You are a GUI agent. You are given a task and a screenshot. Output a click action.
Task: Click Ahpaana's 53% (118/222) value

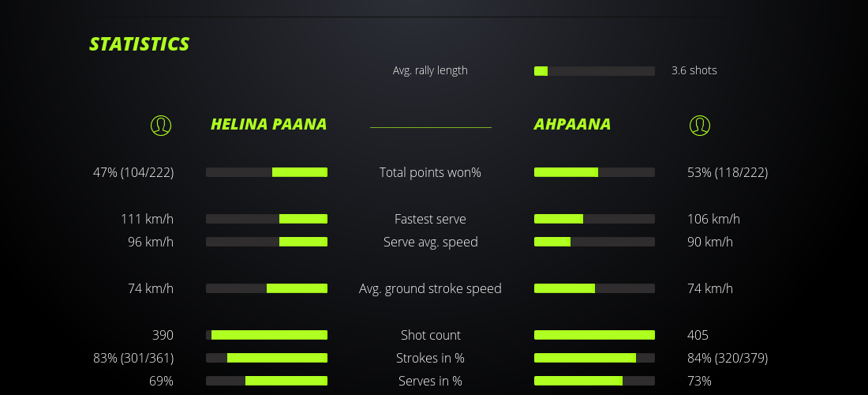(x=728, y=172)
